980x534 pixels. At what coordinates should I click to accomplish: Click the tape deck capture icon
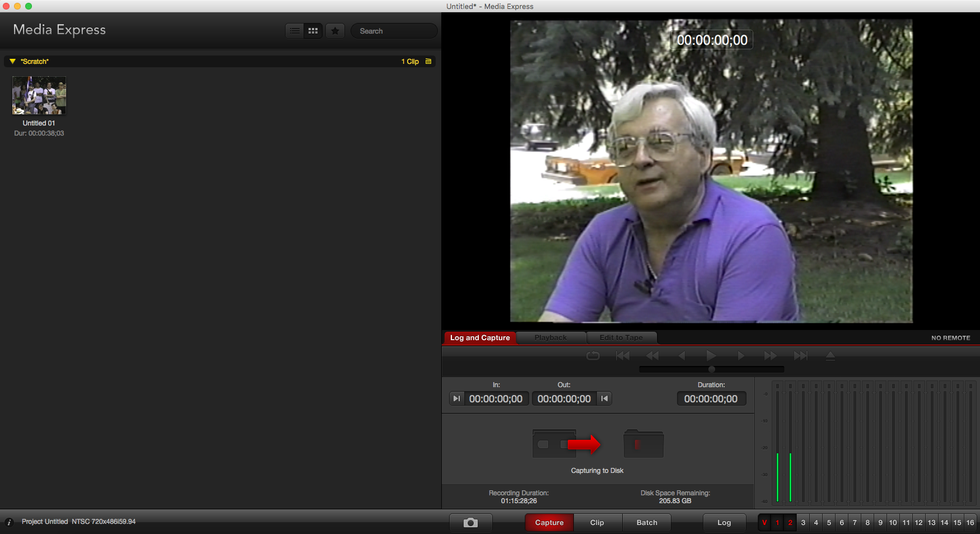tap(554, 444)
